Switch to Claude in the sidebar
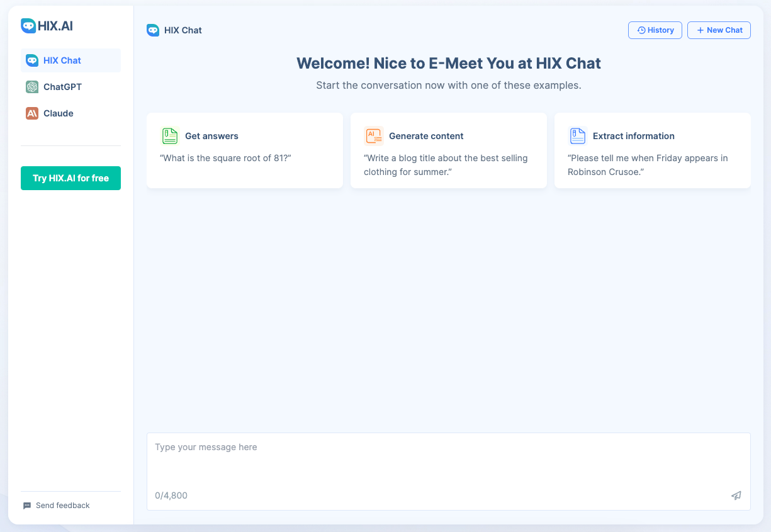 [x=57, y=113]
